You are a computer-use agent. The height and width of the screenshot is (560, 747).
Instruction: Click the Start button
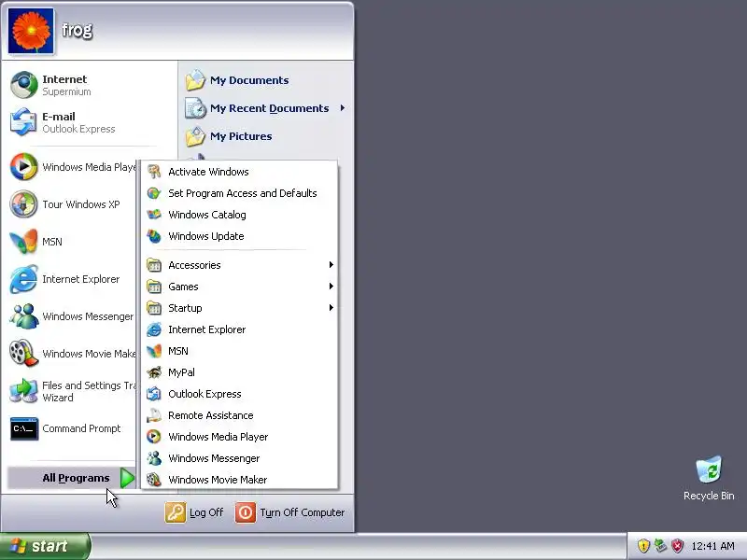point(45,546)
